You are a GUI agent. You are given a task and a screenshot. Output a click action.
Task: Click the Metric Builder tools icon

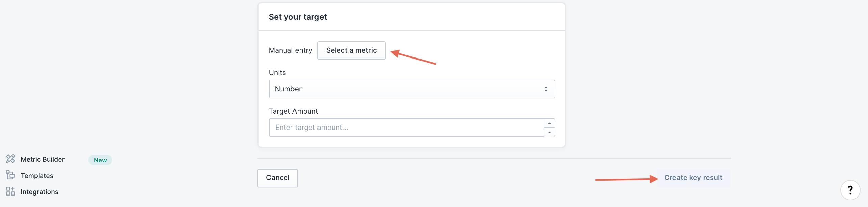click(x=10, y=159)
